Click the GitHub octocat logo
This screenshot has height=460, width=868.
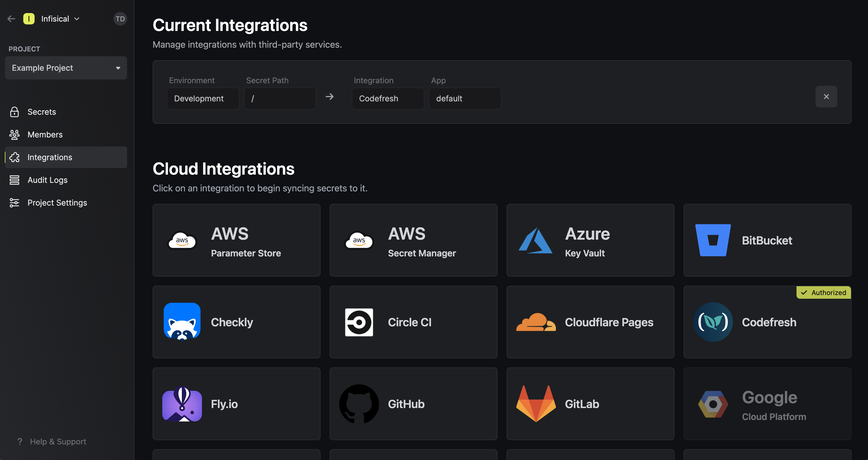[x=359, y=404]
